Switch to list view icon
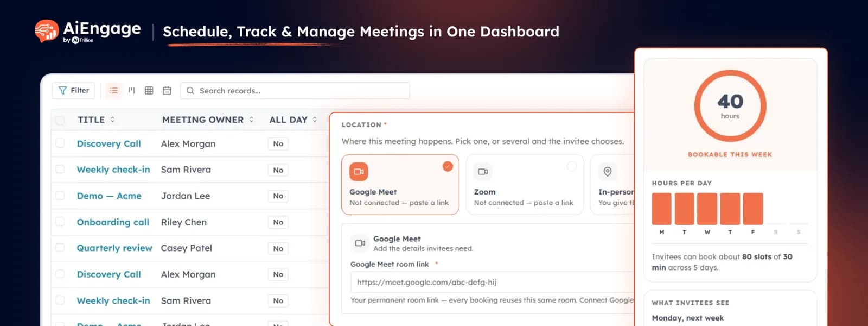Screen dimensions: 868x326 coord(113,90)
